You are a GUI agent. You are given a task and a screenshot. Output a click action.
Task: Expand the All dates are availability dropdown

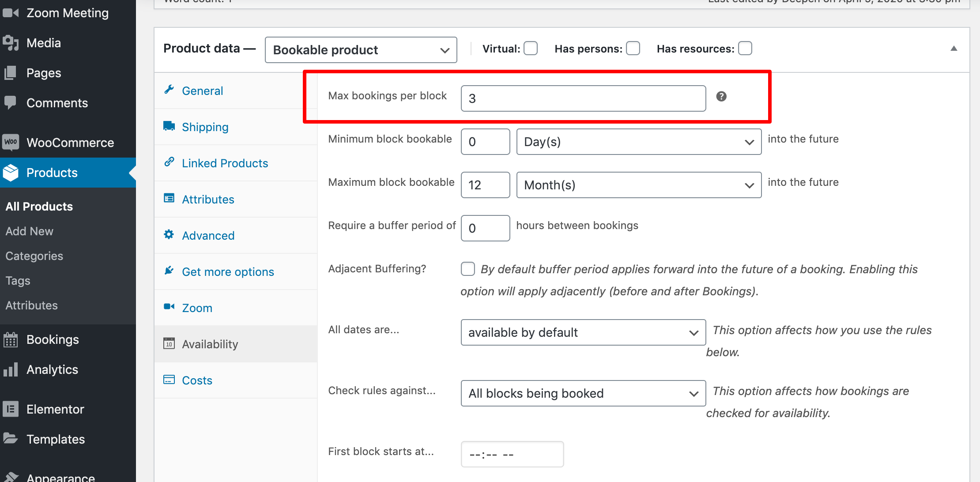583,332
